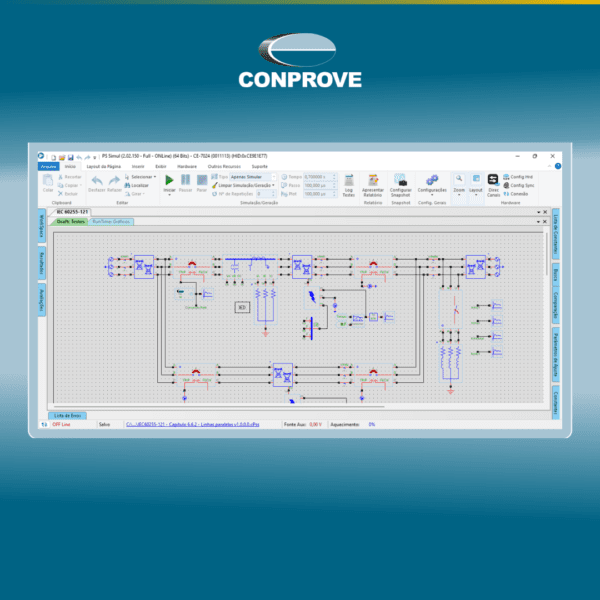
Task: Customize the quick access toolbar arrow
Action: (95, 158)
